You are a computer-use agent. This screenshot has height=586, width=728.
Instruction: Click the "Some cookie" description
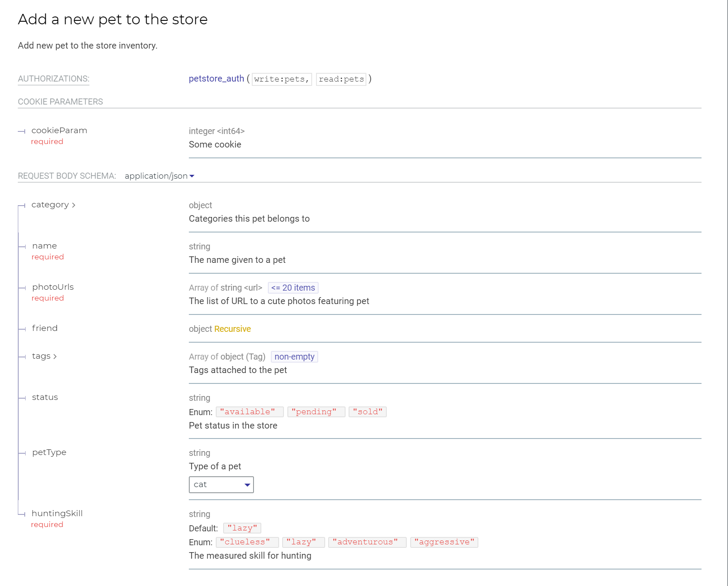(215, 144)
